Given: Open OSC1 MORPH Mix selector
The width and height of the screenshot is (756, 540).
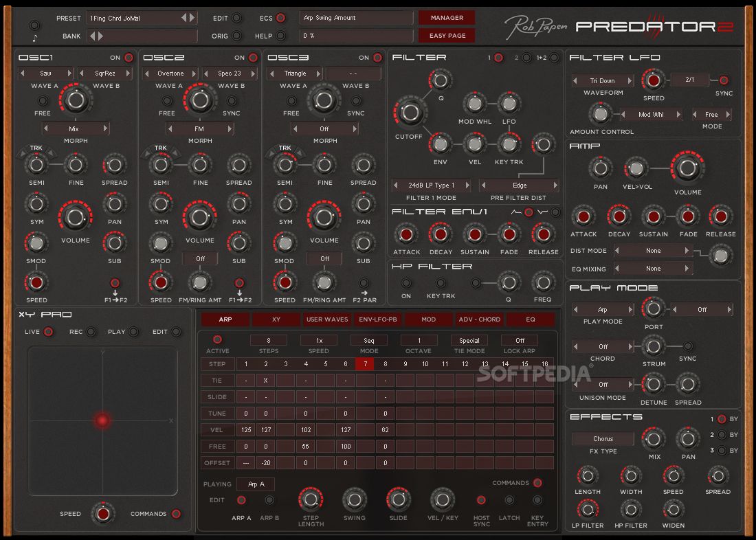Looking at the screenshot, I should (x=75, y=128).
